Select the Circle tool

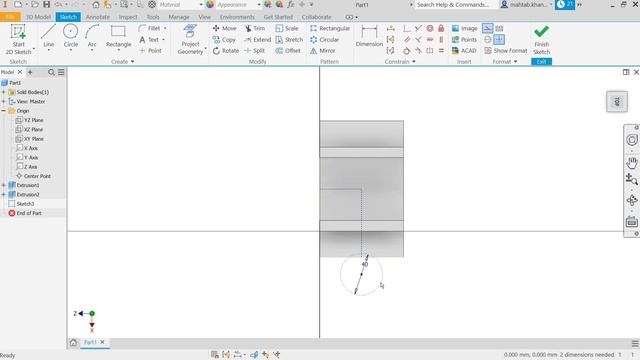tap(71, 36)
